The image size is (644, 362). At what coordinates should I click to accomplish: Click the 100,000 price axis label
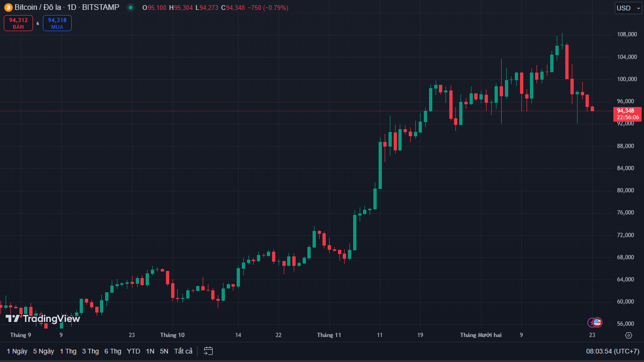click(x=627, y=79)
